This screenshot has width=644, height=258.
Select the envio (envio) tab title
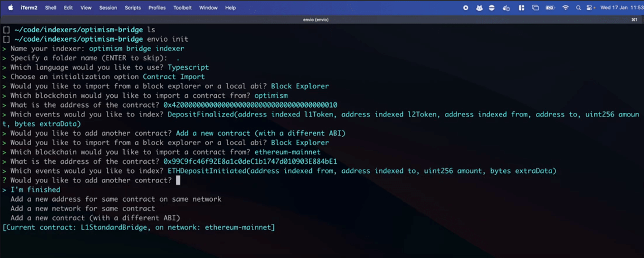click(316, 20)
